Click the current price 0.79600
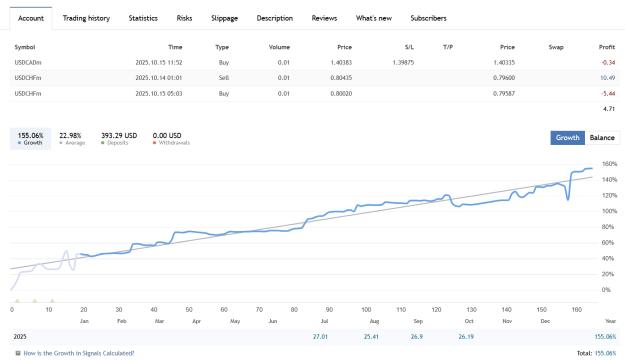The image size is (625, 361). (x=504, y=78)
